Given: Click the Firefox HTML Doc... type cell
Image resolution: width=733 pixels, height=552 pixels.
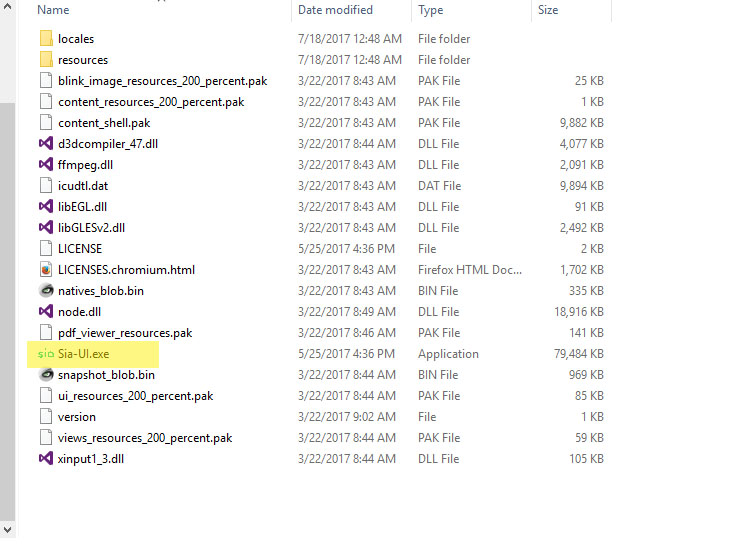Looking at the screenshot, I should (x=470, y=270).
